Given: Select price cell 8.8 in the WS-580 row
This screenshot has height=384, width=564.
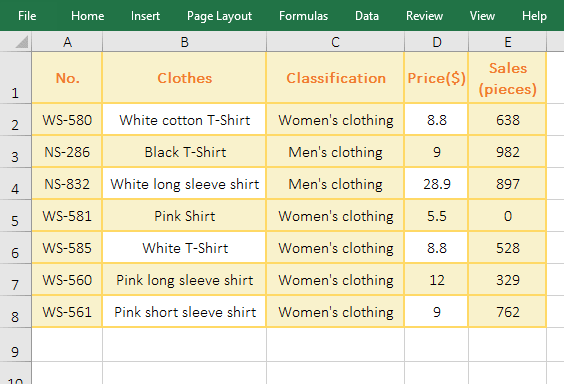Looking at the screenshot, I should coord(437,120).
